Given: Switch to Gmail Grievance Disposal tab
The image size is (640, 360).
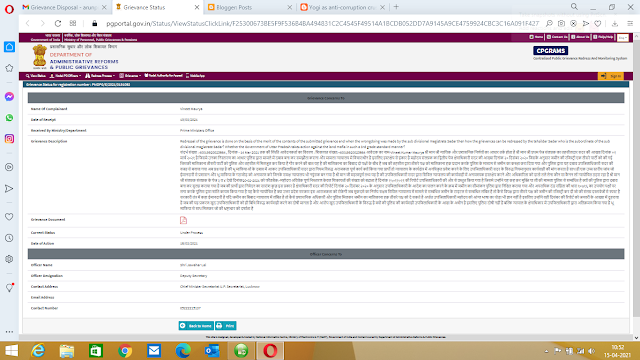Looking at the screenshot, I should (x=64, y=7).
